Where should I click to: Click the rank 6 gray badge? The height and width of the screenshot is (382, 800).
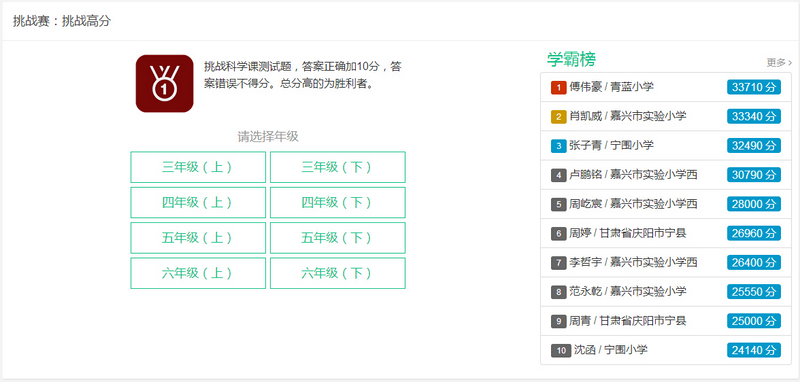[x=559, y=234]
